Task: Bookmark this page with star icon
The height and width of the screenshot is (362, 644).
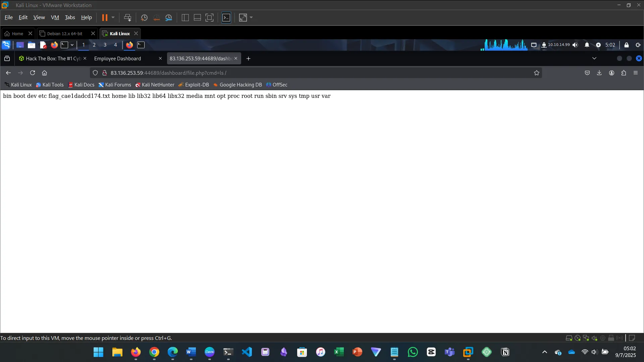Action: click(537, 73)
